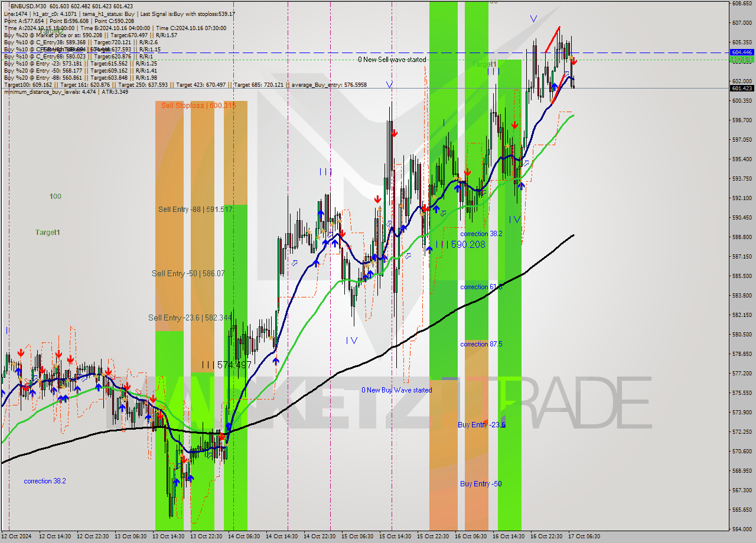Select the 595.400 price axis value

pos(742,159)
